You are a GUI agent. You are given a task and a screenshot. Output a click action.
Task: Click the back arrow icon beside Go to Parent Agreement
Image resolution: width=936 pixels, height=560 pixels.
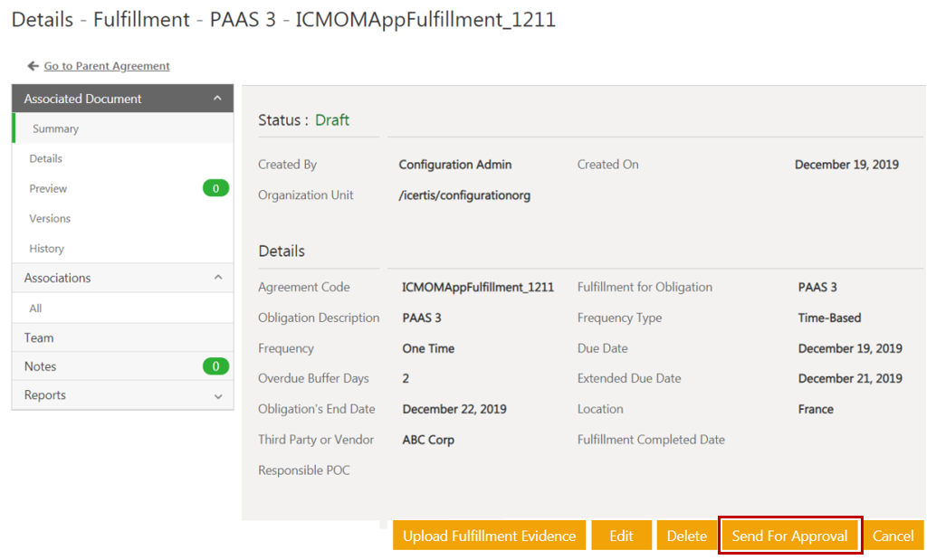pyautogui.click(x=33, y=66)
